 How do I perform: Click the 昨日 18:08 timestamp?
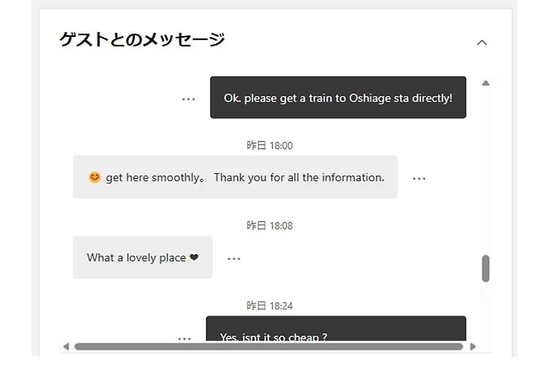(x=269, y=226)
